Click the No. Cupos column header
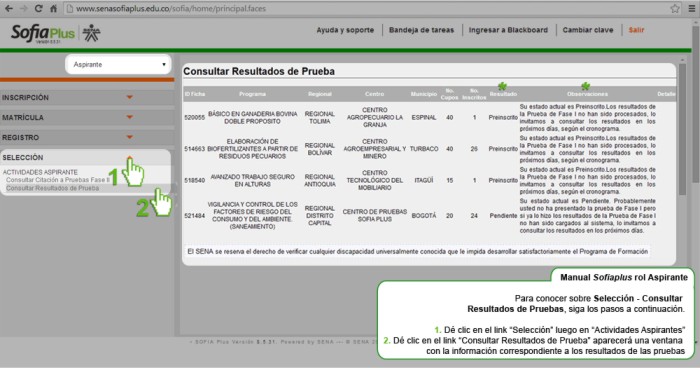Screen dimensions: 700x368 pos(450,94)
